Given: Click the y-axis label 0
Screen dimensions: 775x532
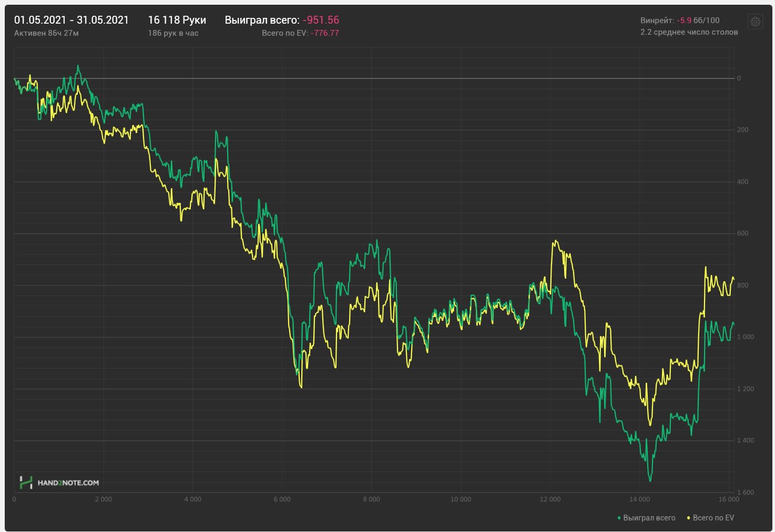Looking at the screenshot, I should pos(739,78).
